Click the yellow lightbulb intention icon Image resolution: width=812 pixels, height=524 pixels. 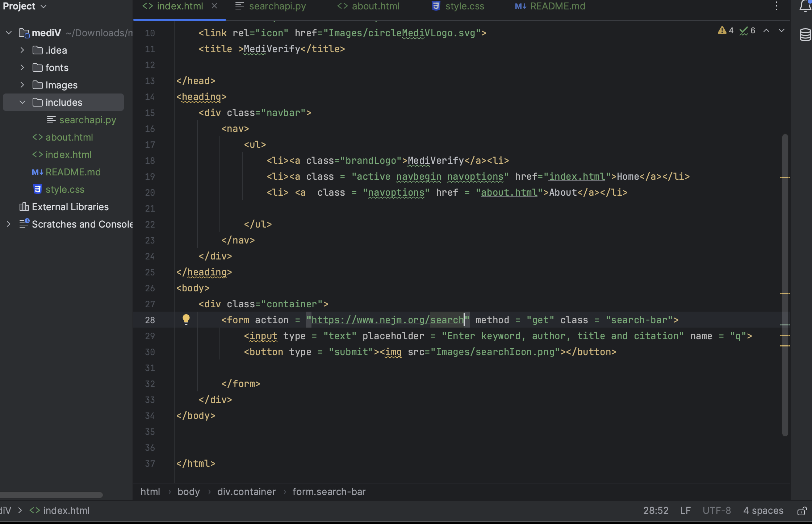coord(186,319)
